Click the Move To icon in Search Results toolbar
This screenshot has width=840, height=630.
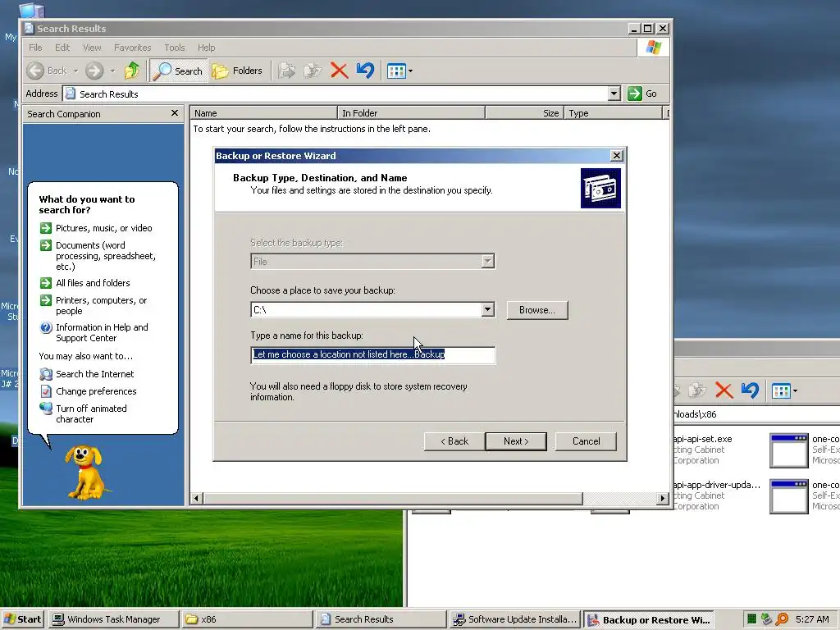286,71
